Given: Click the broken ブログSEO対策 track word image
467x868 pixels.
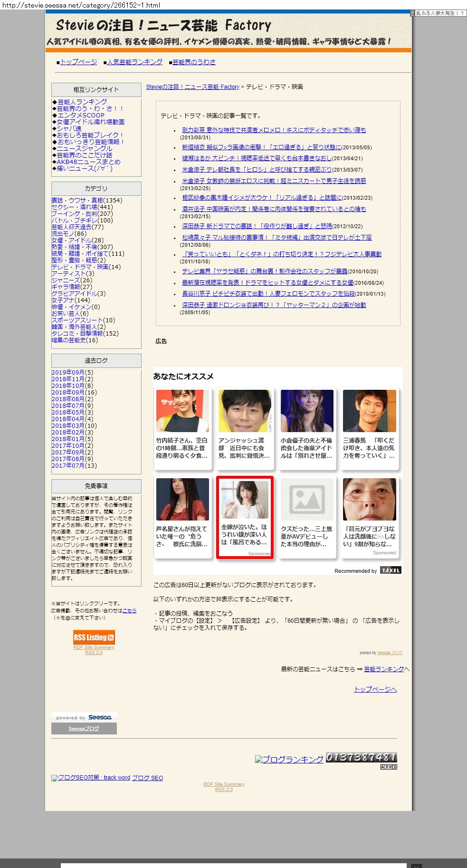Looking at the screenshot, I should point(91,778).
